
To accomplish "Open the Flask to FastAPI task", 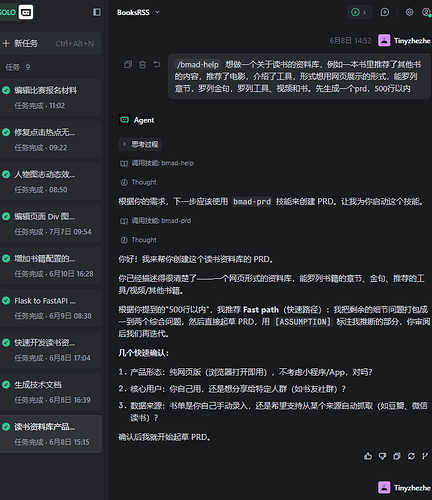I will (51, 308).
